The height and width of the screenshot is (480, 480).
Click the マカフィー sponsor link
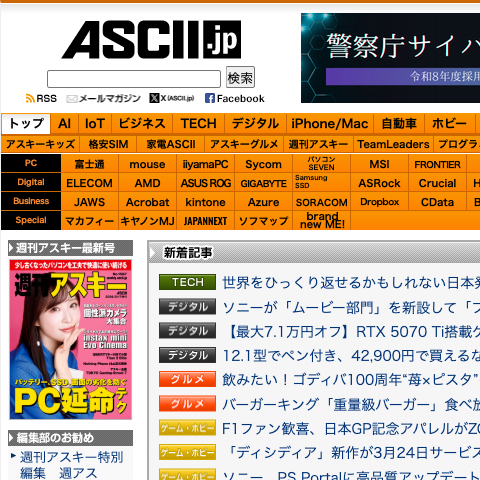pos(89,221)
